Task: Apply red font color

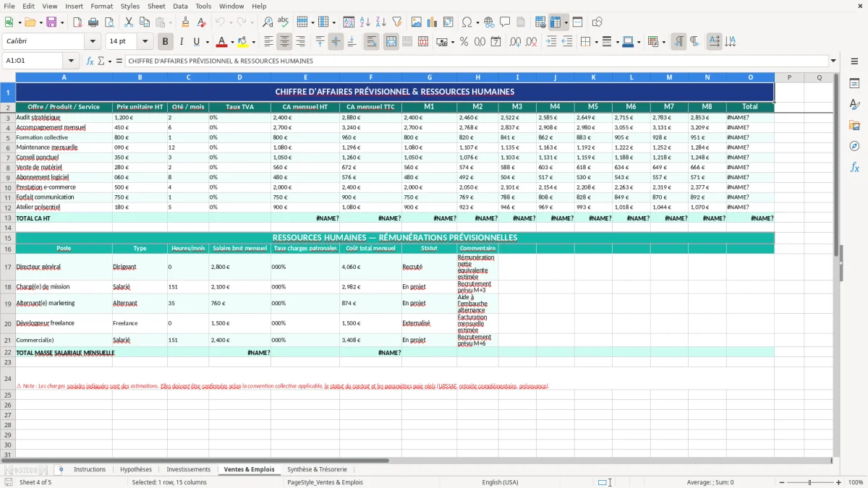Action: (x=221, y=42)
